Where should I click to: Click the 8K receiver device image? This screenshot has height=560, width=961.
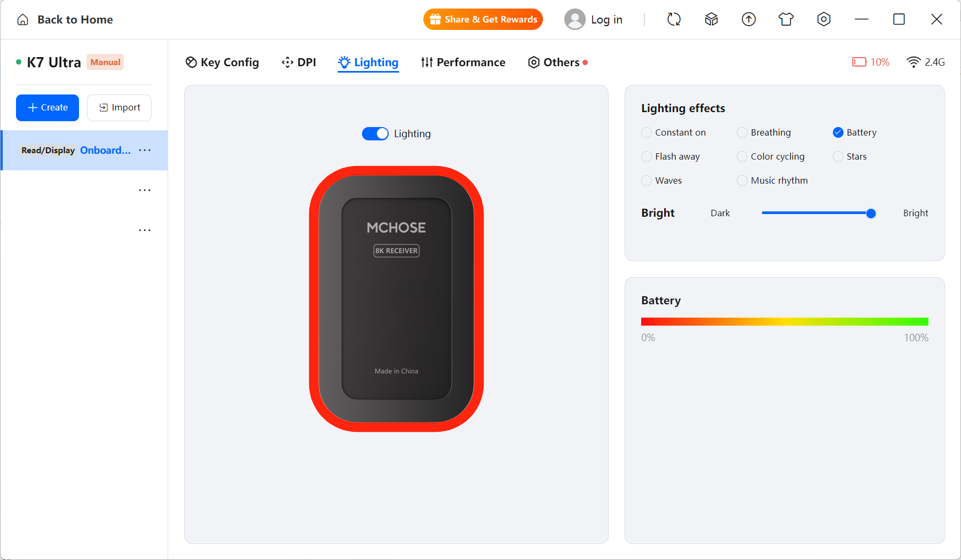pyautogui.click(x=396, y=299)
